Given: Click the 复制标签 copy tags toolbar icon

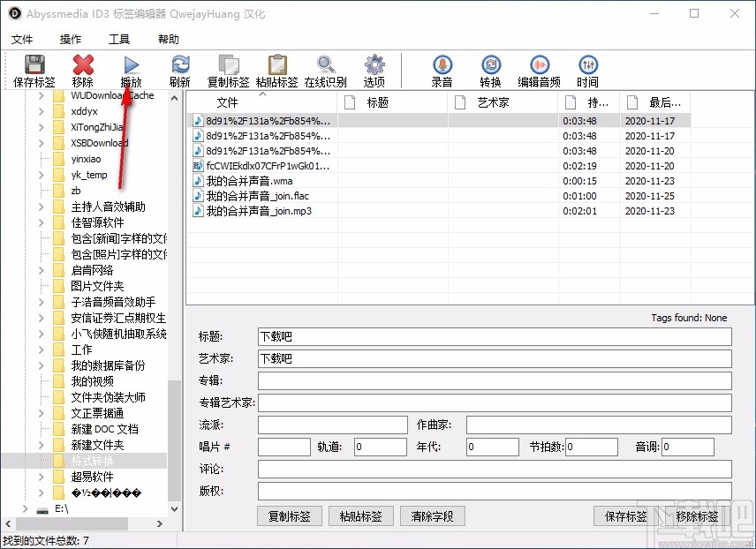Looking at the screenshot, I should 228,66.
